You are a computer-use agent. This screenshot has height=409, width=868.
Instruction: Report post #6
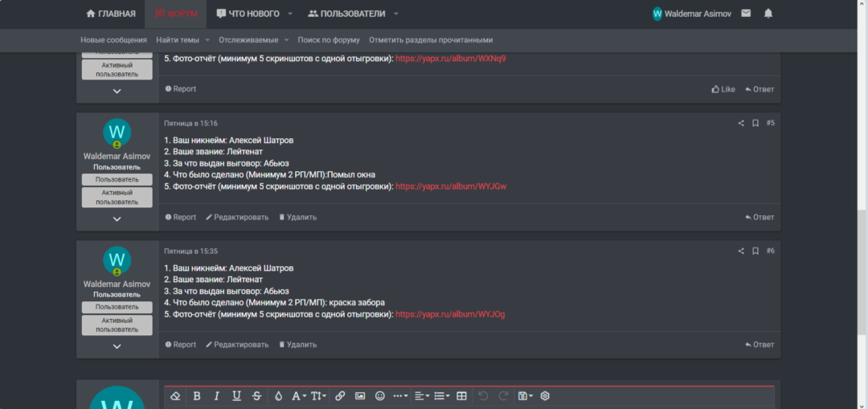click(x=181, y=344)
